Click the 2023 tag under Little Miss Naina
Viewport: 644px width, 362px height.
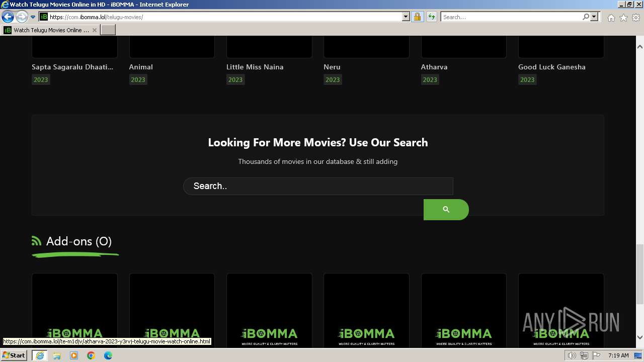[235, 79]
